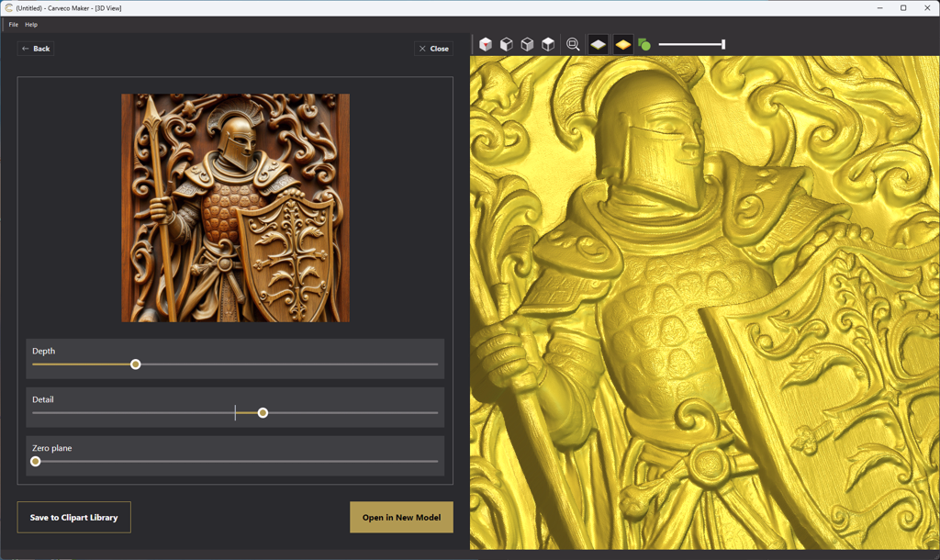Select the fourth view cube icon
This screenshot has width=940, height=560.
[548, 44]
